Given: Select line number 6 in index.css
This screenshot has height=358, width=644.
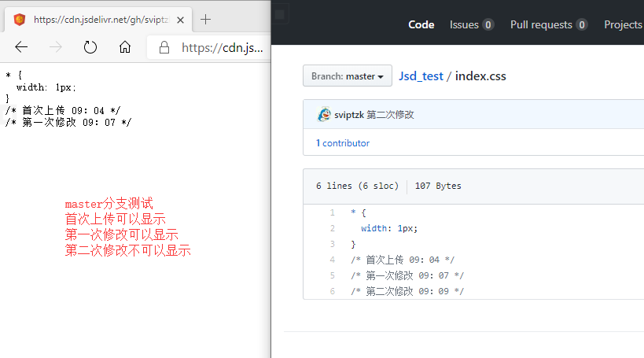Looking at the screenshot, I should point(332,291).
